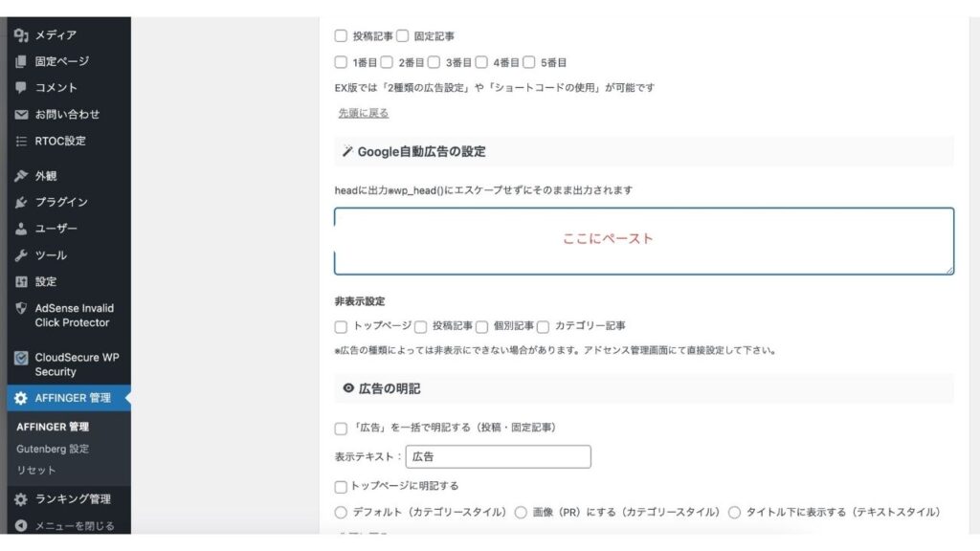Click the Media icon in sidebar

(21, 35)
